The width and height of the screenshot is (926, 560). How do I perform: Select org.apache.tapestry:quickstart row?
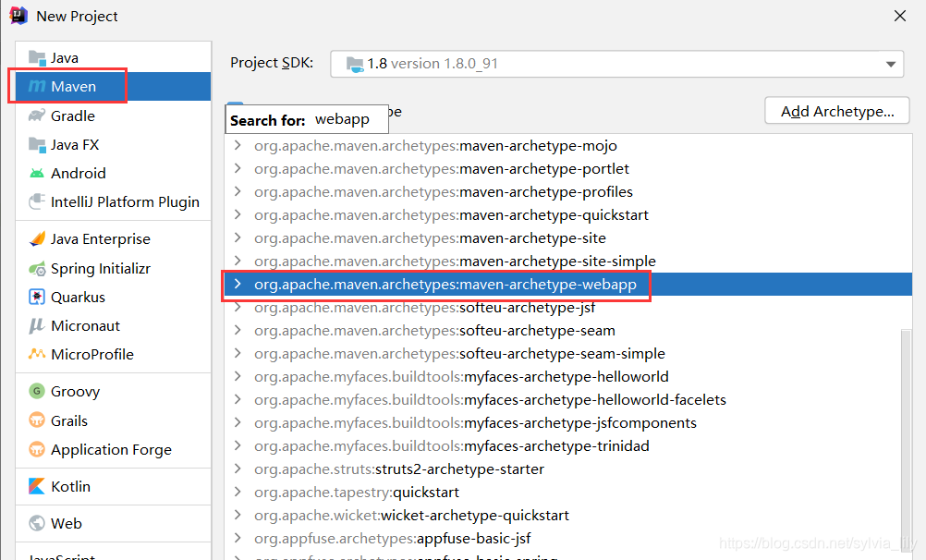pos(568,492)
